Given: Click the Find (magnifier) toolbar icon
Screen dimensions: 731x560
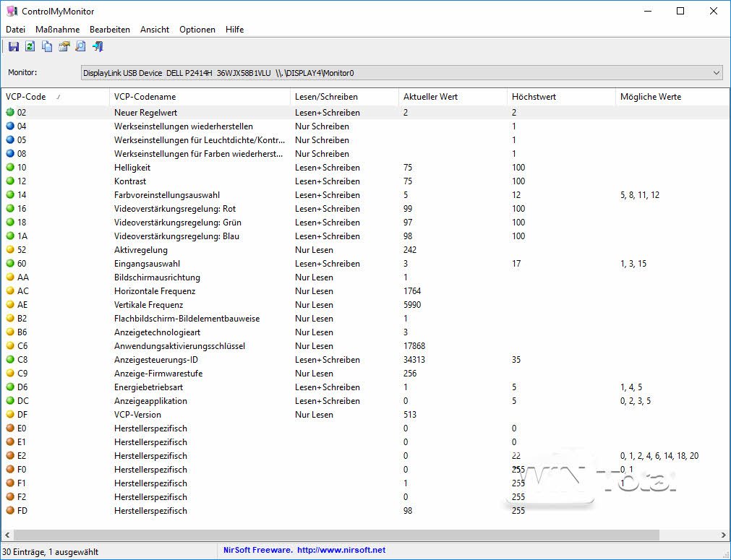Looking at the screenshot, I should coord(80,47).
